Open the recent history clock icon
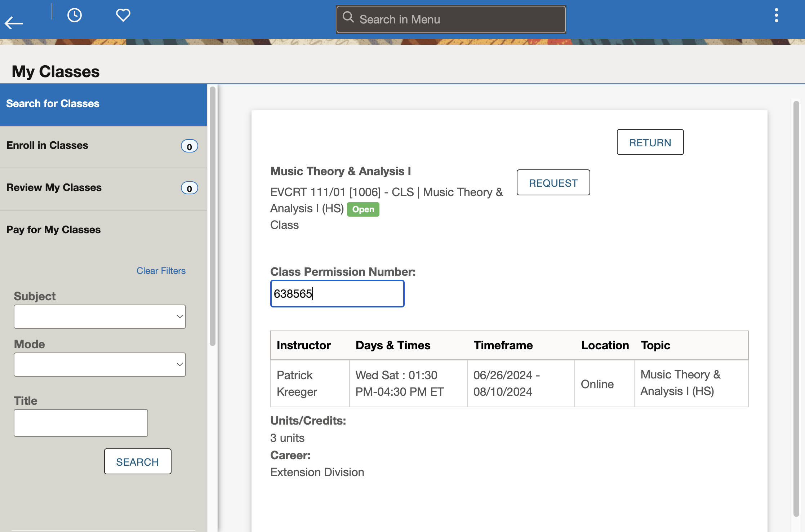Screen dimensions: 805x532 tap(75, 15)
